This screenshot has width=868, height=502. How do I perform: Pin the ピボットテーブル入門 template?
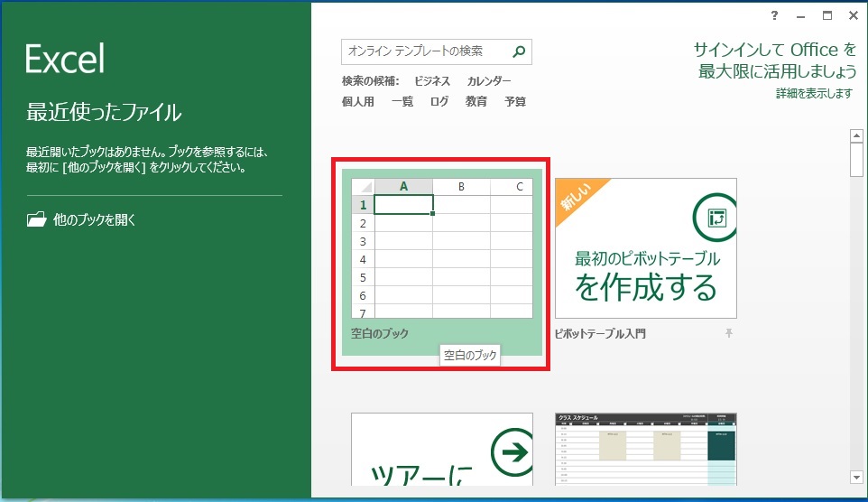pos(729,333)
